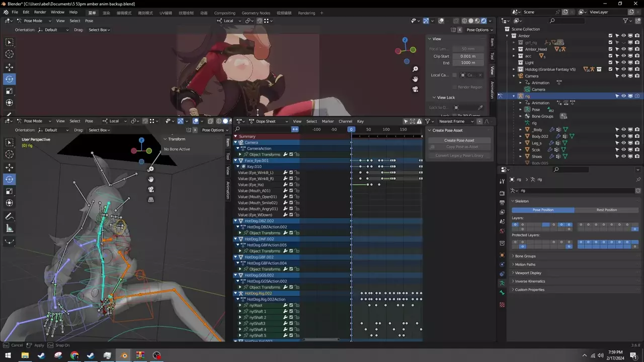This screenshot has height=362, width=644.
Task: Hide the Ambor_Head collection in viewport
Action: (x=623, y=49)
